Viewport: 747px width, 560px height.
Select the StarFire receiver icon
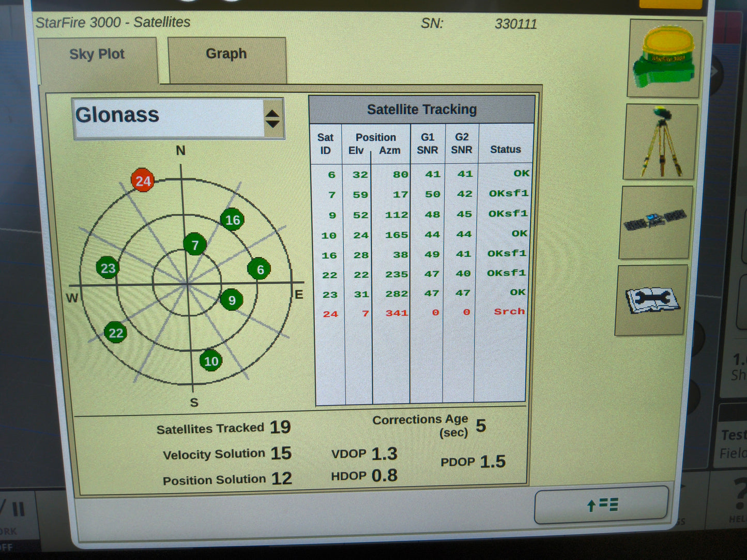tap(665, 57)
